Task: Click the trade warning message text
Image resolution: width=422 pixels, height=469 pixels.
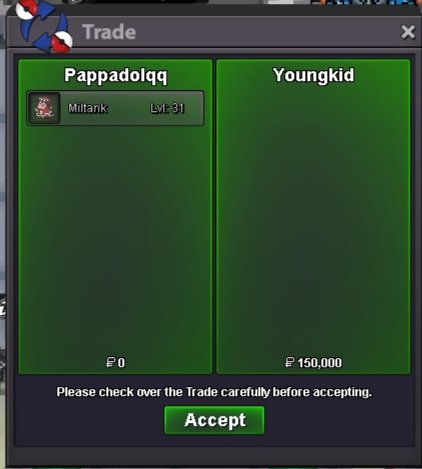Action: click(214, 392)
